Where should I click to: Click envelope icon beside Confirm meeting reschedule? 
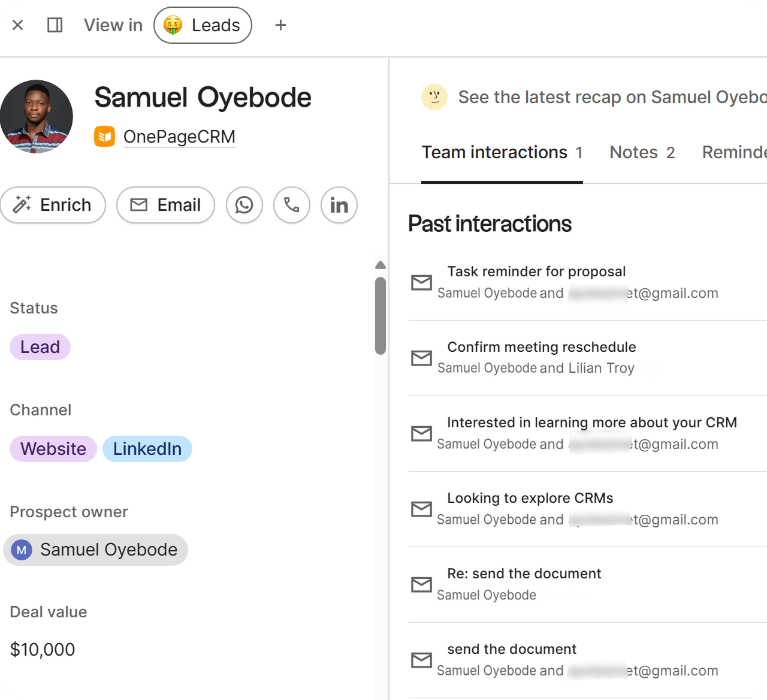click(x=422, y=358)
